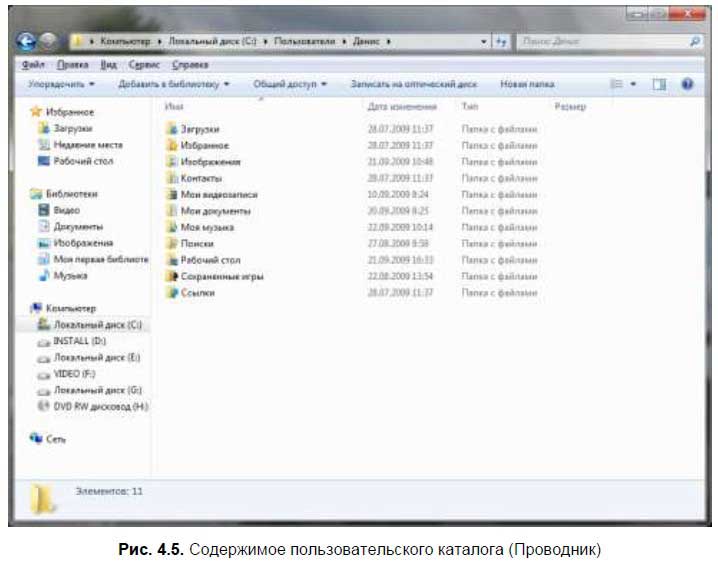Open the Файл menu

click(33, 65)
